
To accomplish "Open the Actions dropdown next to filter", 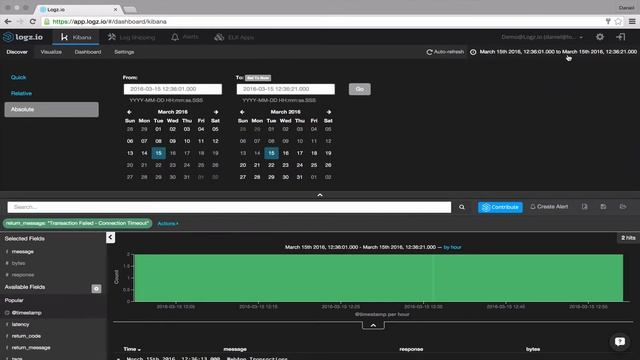I will pyautogui.click(x=168, y=223).
